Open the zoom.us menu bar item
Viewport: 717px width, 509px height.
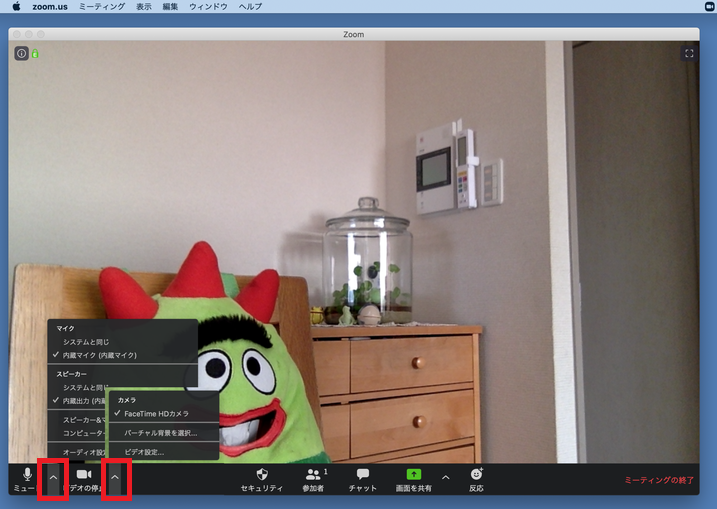[50, 6]
